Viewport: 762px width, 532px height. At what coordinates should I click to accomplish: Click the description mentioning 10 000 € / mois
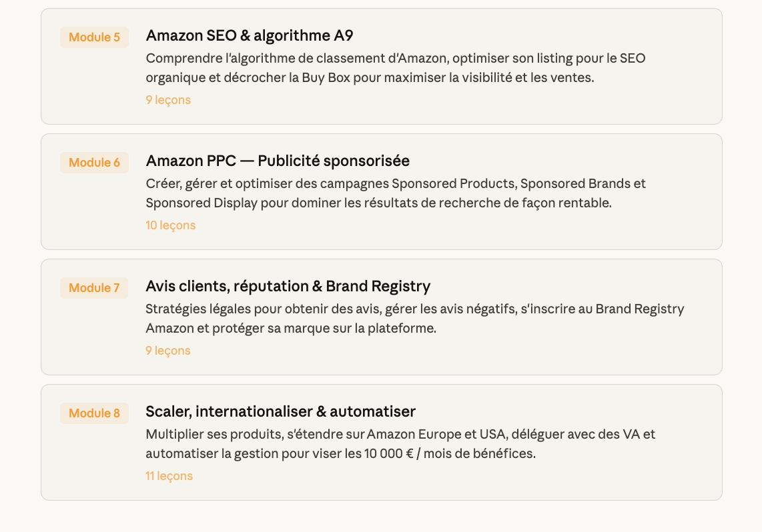[400, 444]
